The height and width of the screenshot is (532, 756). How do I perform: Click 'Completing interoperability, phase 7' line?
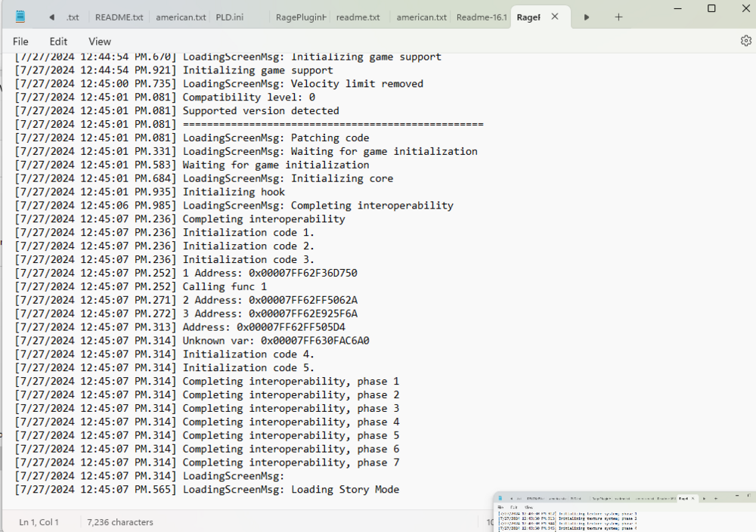(x=206, y=462)
